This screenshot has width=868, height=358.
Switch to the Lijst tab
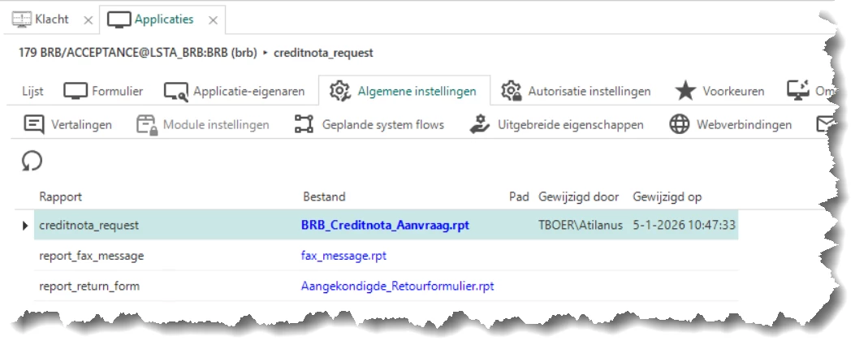point(32,91)
